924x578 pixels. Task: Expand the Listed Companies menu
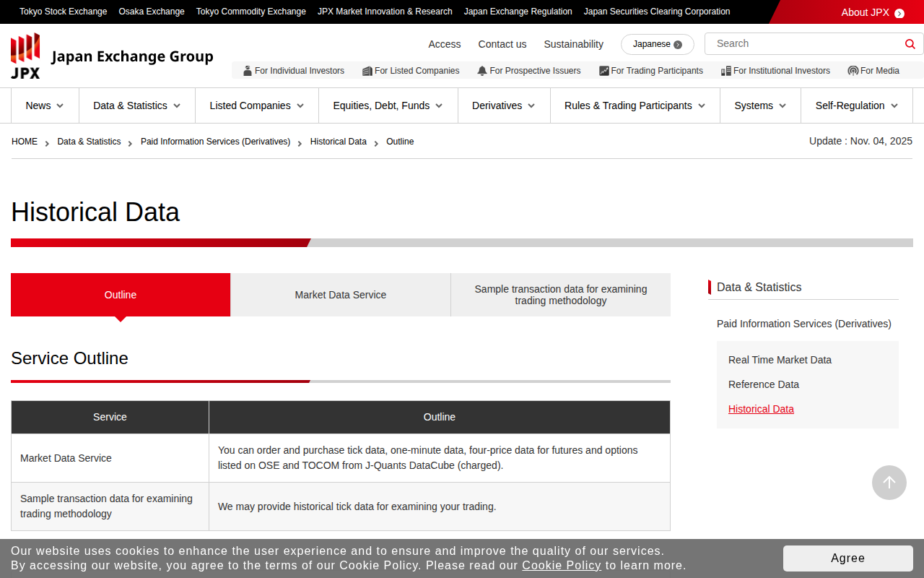(x=257, y=105)
